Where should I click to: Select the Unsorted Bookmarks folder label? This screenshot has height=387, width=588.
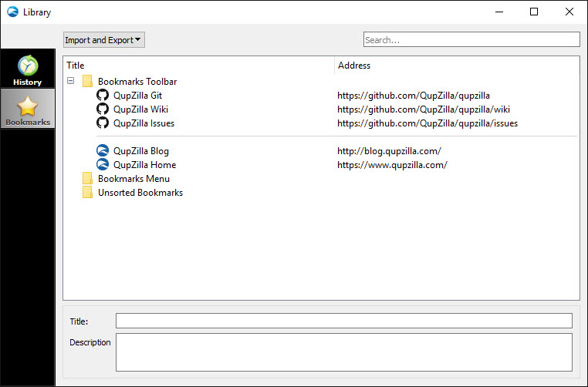point(140,193)
